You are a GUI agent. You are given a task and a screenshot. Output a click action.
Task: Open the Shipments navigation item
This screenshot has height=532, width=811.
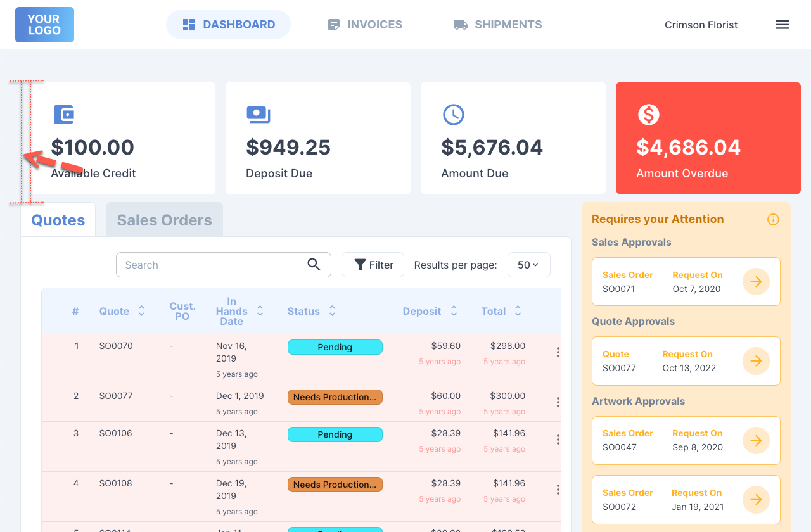[x=497, y=25]
